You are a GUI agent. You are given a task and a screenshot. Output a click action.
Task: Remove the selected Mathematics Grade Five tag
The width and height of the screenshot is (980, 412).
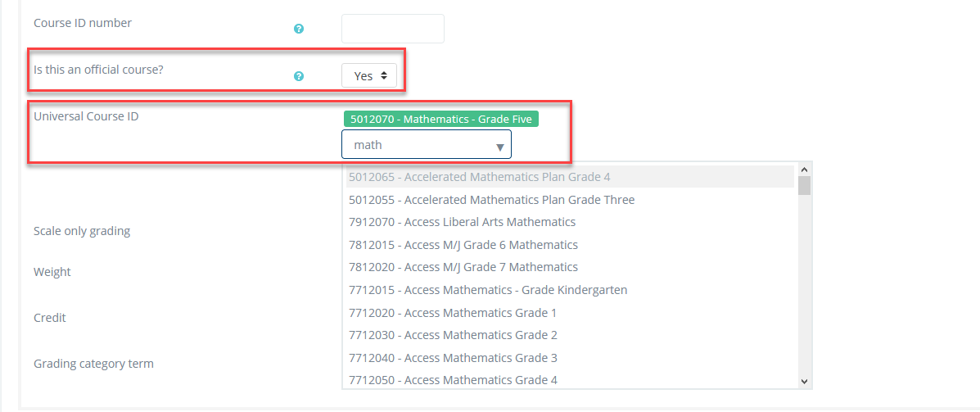(x=441, y=119)
